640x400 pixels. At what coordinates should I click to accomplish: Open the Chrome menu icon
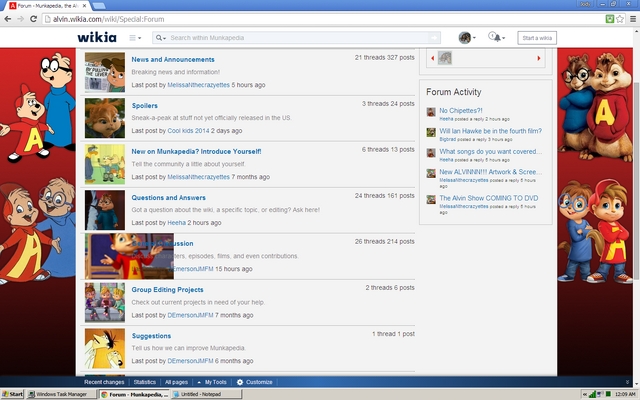tap(633, 19)
